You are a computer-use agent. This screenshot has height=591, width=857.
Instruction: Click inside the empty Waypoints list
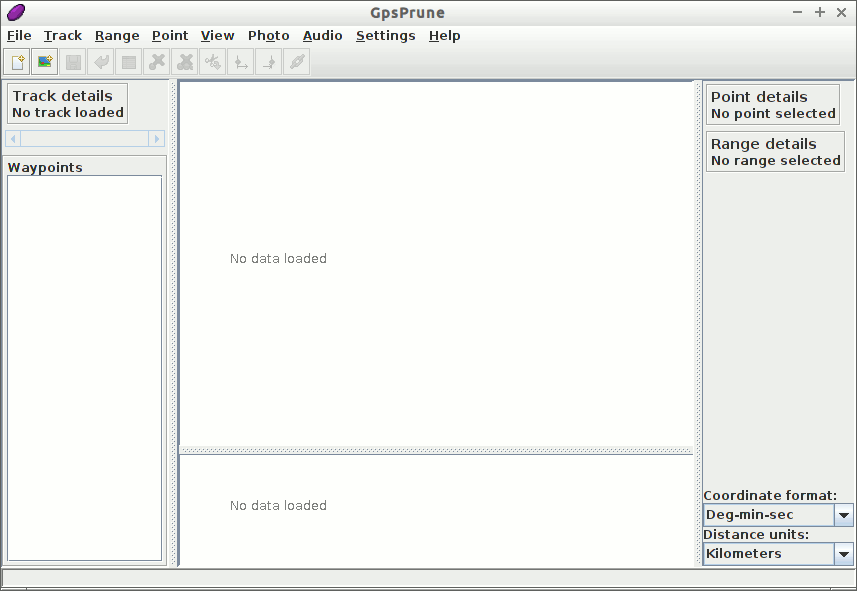coord(85,368)
